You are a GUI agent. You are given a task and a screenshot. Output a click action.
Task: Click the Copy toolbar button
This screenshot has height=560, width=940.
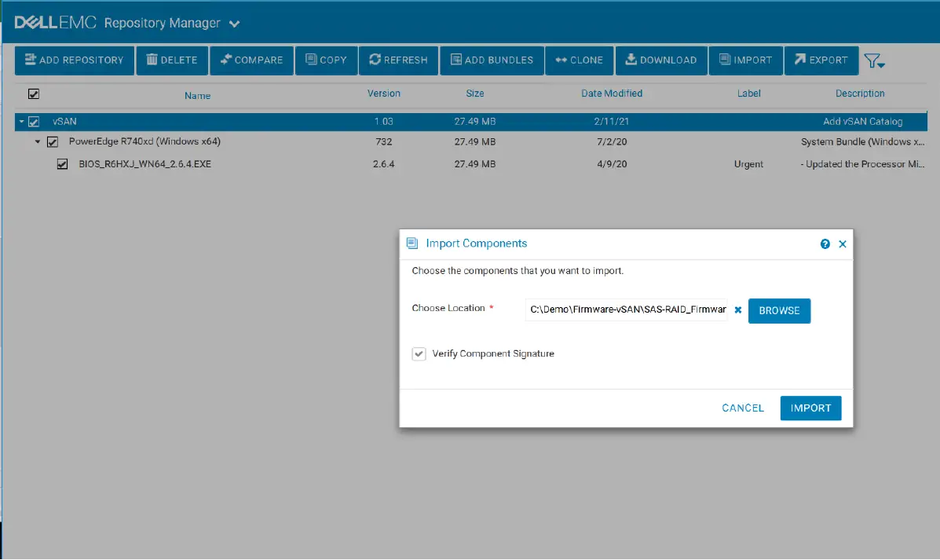pos(326,60)
